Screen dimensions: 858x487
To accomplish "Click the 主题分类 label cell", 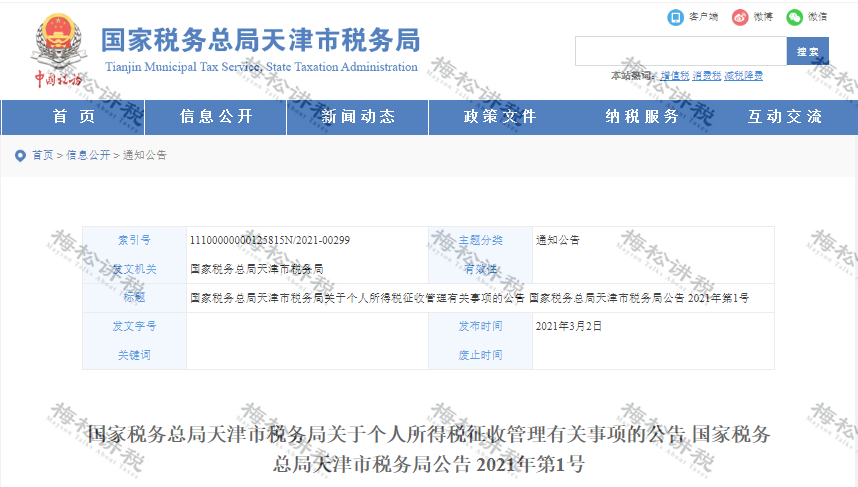I will (480, 240).
